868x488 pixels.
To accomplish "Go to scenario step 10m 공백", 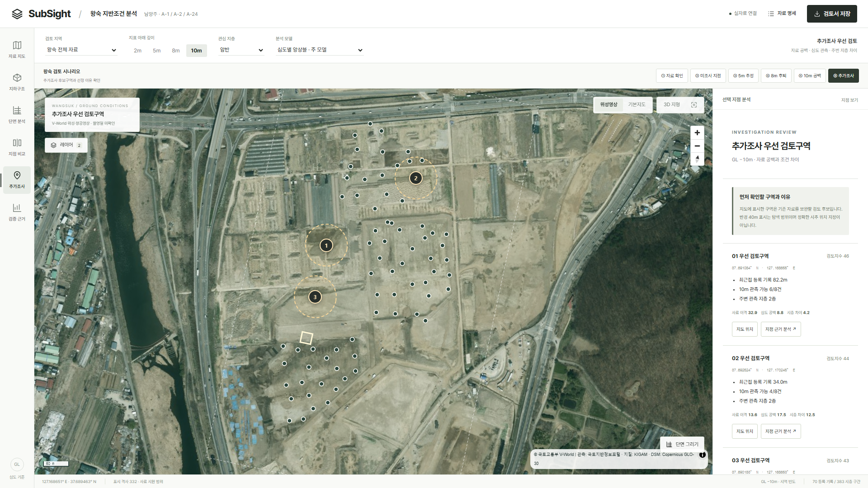I will click(810, 76).
